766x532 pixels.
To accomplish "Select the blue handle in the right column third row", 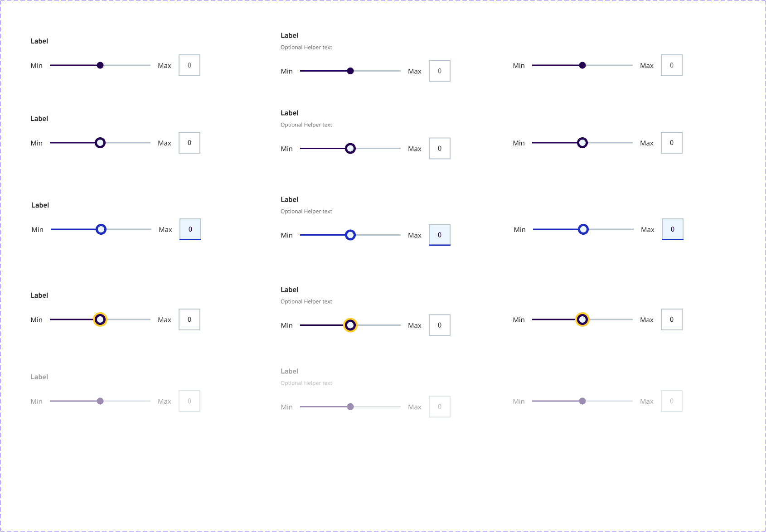I will click(582, 229).
